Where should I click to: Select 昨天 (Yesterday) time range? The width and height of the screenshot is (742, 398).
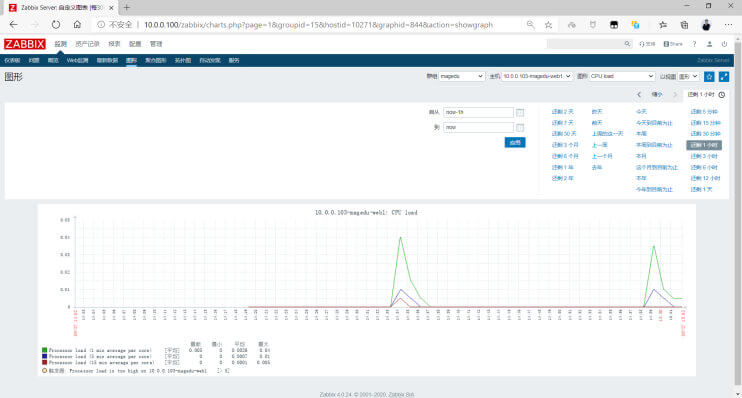pyautogui.click(x=597, y=112)
